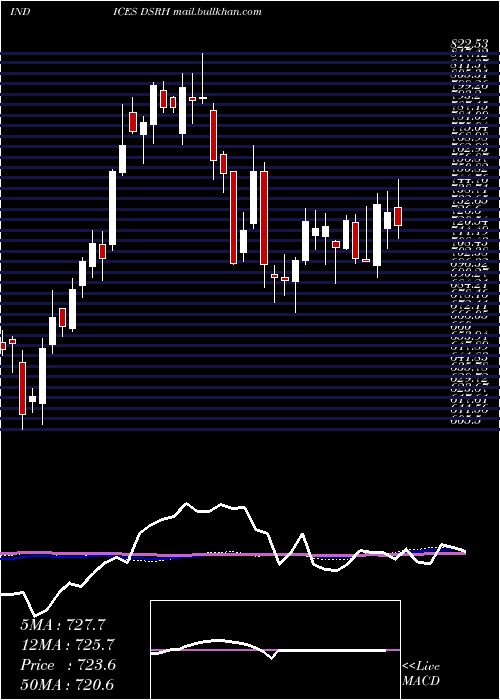Click the 822.53 top price label
Viewport: 500px width, 700px height.
tap(470, 44)
